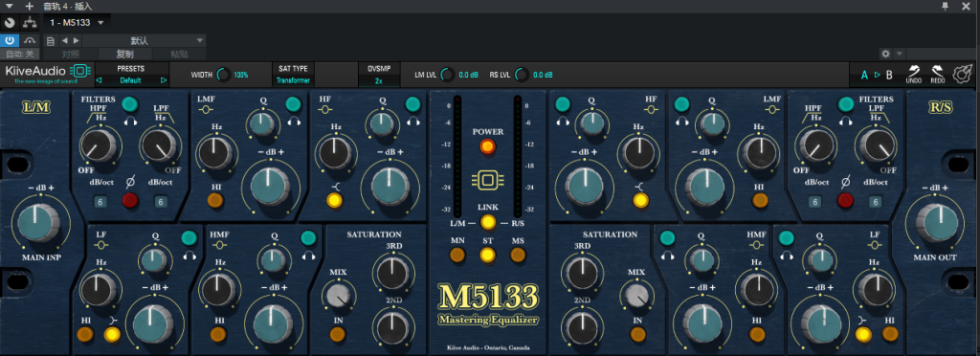Click the KiiveAudio logo
This screenshot has width=980, height=356.
pyautogui.click(x=49, y=74)
